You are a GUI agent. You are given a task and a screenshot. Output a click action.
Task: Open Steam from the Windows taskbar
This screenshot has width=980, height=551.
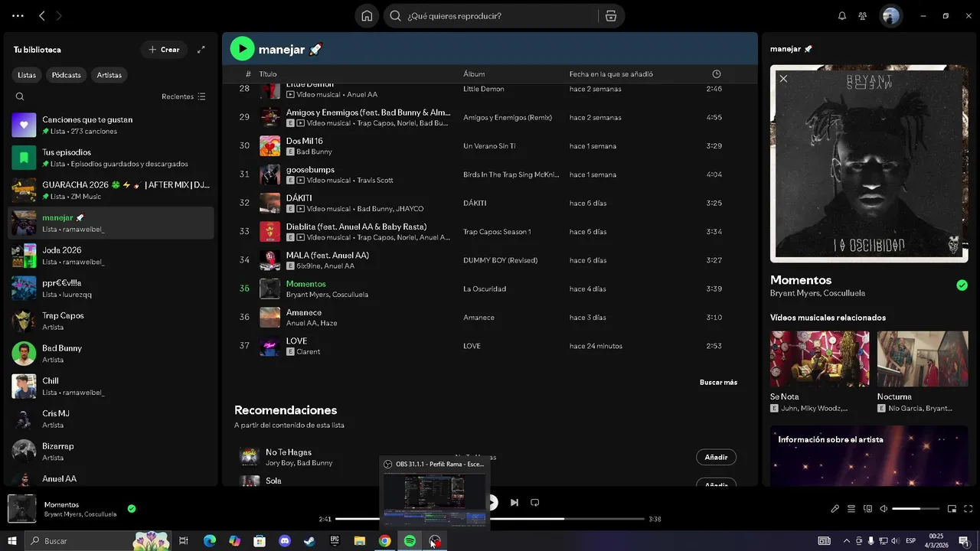coord(309,541)
